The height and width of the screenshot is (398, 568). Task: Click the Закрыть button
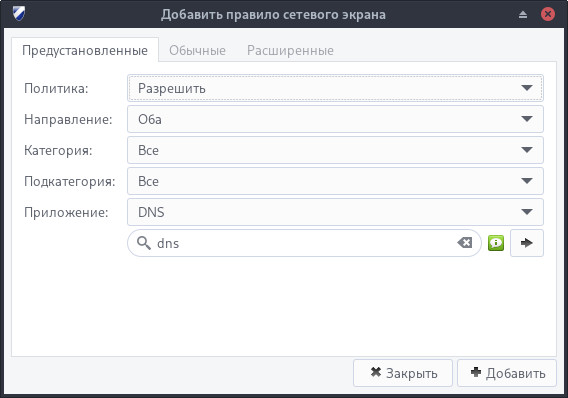pos(403,373)
